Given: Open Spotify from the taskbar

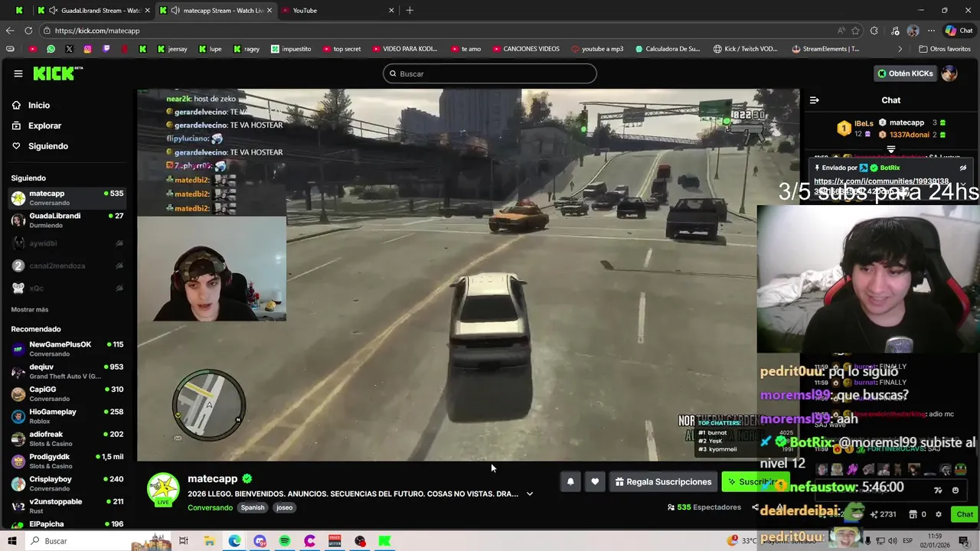Looking at the screenshot, I should pos(285,541).
